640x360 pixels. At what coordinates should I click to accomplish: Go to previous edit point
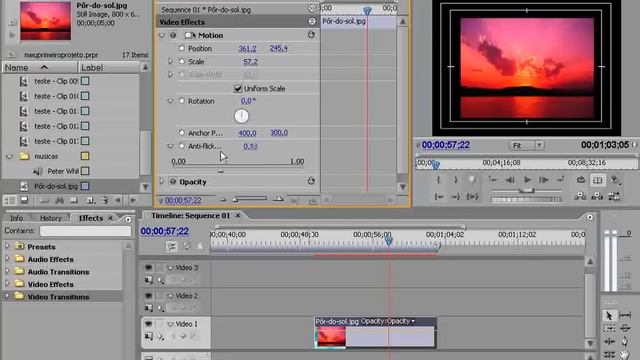pyautogui.click(x=493, y=180)
